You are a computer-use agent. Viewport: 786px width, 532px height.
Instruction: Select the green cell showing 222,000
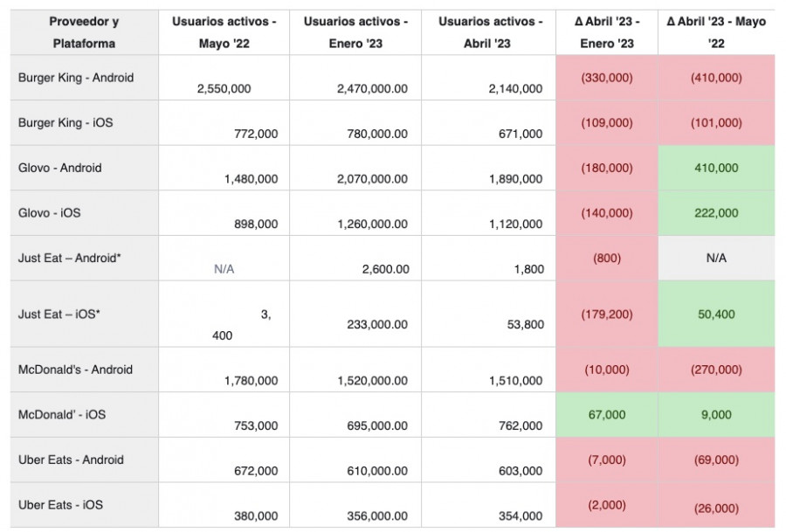coord(716,213)
